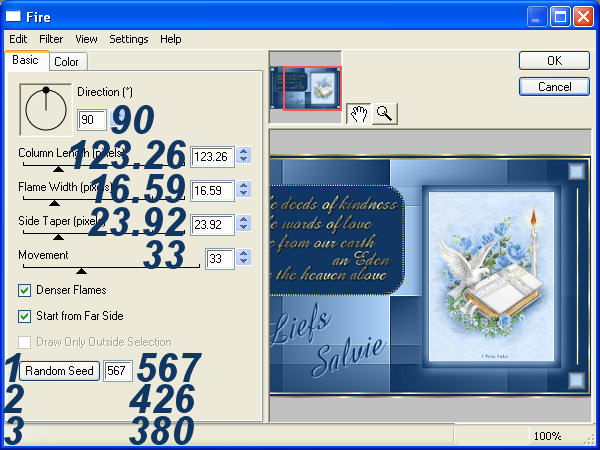The image size is (600, 450).
Task: Click the Flame Width slider handle
Action: [x=54, y=203]
